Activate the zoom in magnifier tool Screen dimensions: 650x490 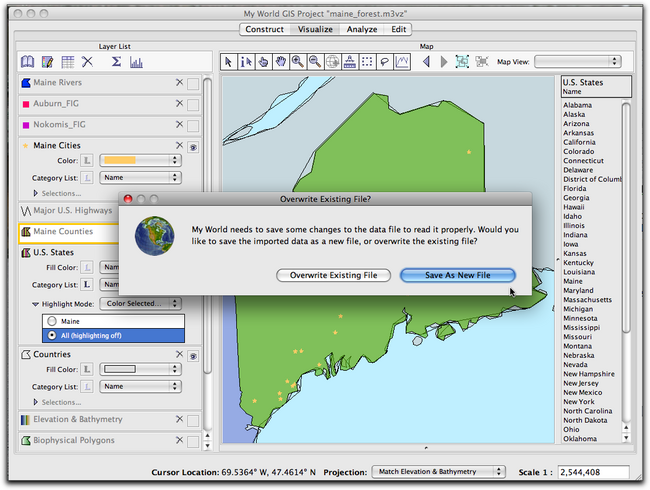click(x=297, y=62)
